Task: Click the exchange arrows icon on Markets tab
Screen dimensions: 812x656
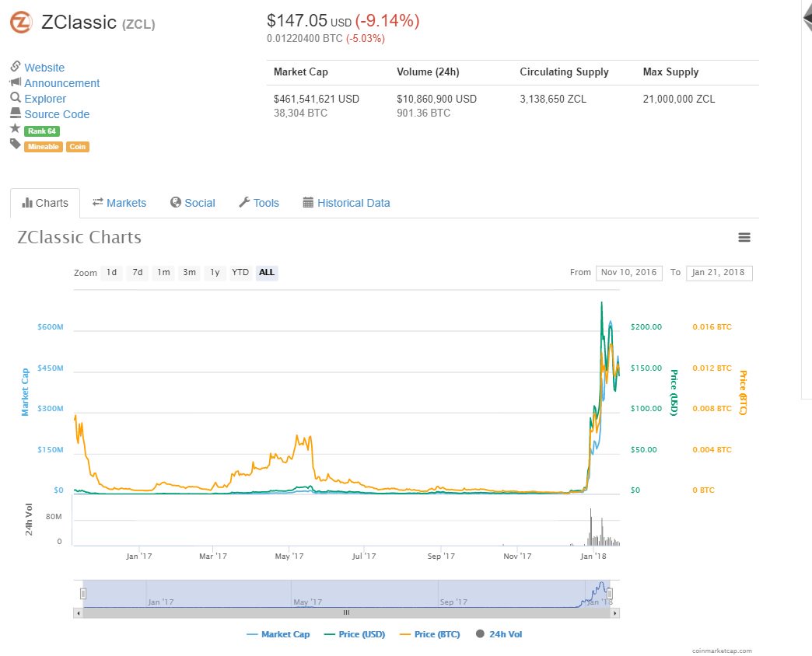Action: point(97,202)
